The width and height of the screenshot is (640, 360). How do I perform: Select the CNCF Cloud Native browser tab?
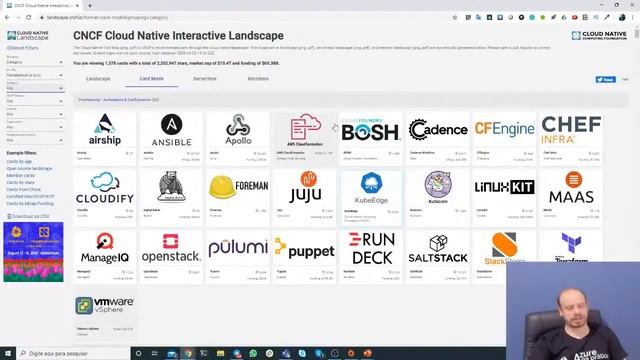click(x=41, y=6)
